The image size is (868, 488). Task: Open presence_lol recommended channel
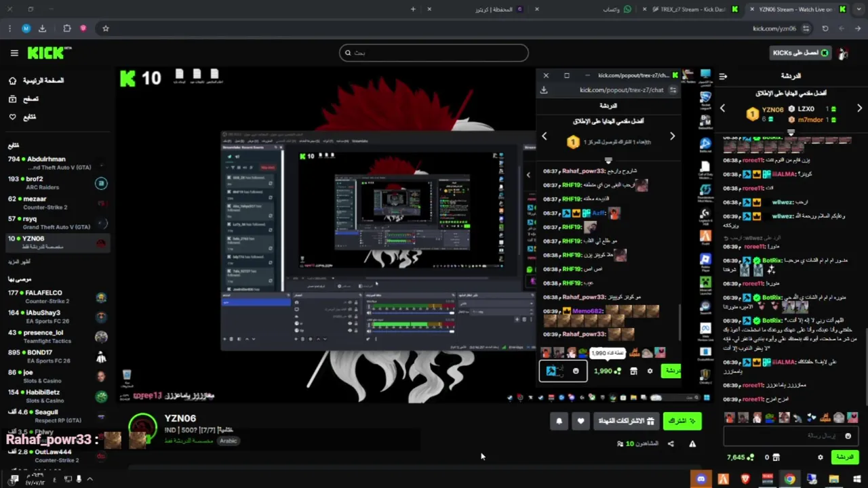click(x=58, y=337)
